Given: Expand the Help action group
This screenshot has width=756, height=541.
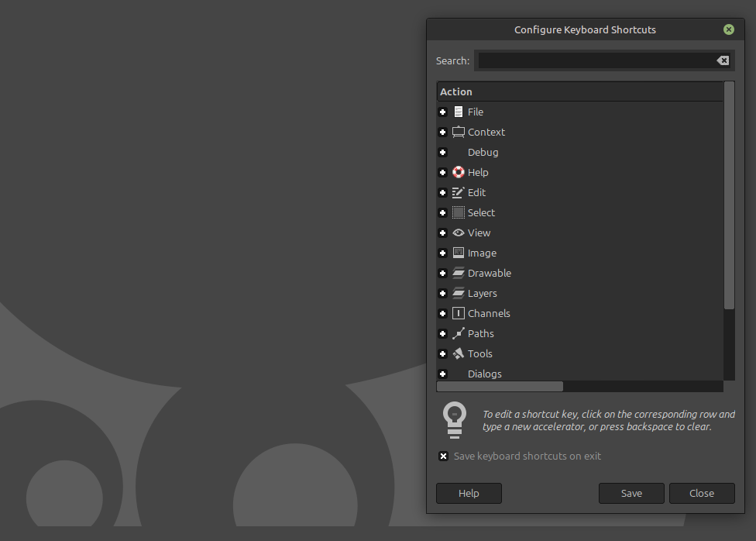Looking at the screenshot, I should click(442, 172).
